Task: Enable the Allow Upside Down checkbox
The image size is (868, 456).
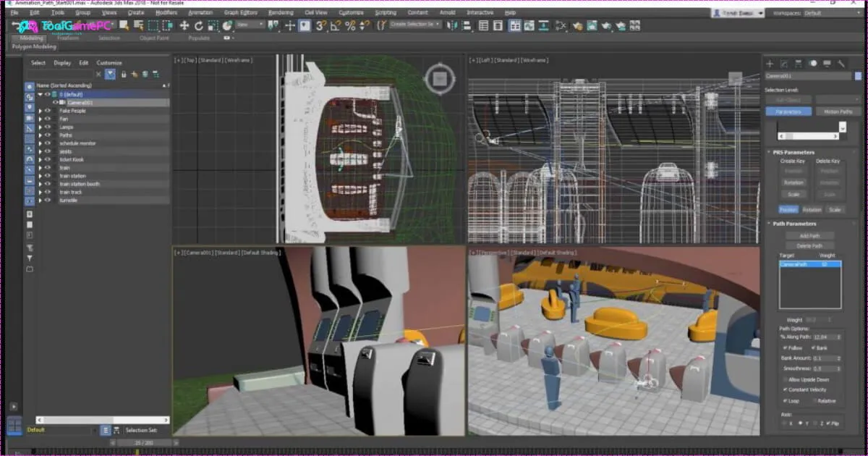Action: (x=786, y=379)
